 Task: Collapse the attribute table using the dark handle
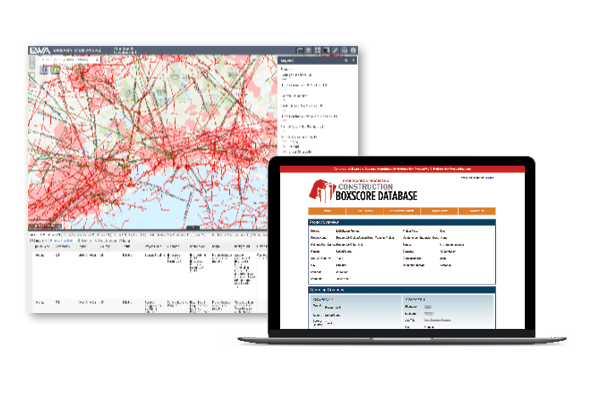coord(192,228)
